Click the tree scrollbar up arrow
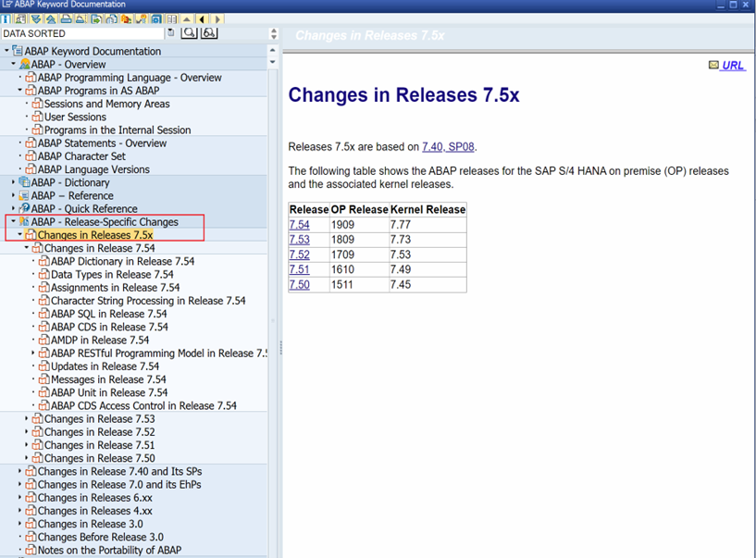The image size is (756, 558). (x=272, y=50)
